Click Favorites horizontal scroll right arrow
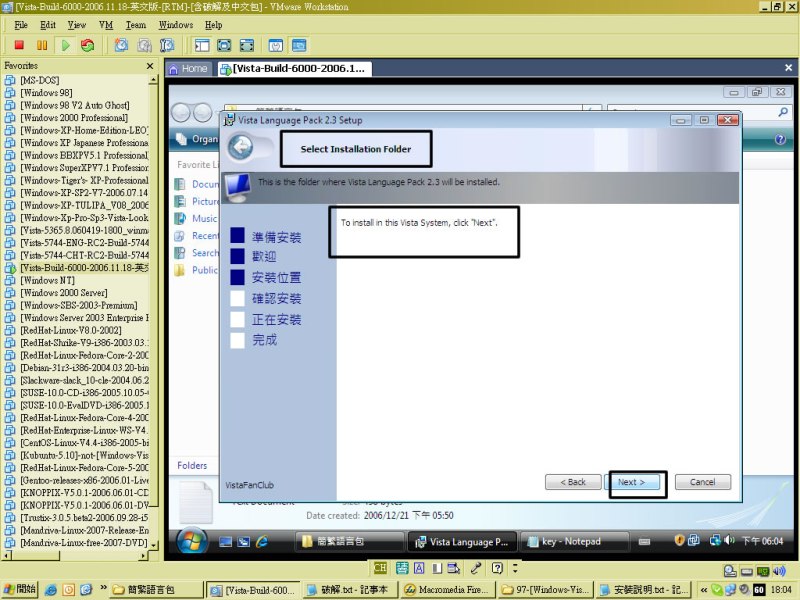 (x=143, y=555)
